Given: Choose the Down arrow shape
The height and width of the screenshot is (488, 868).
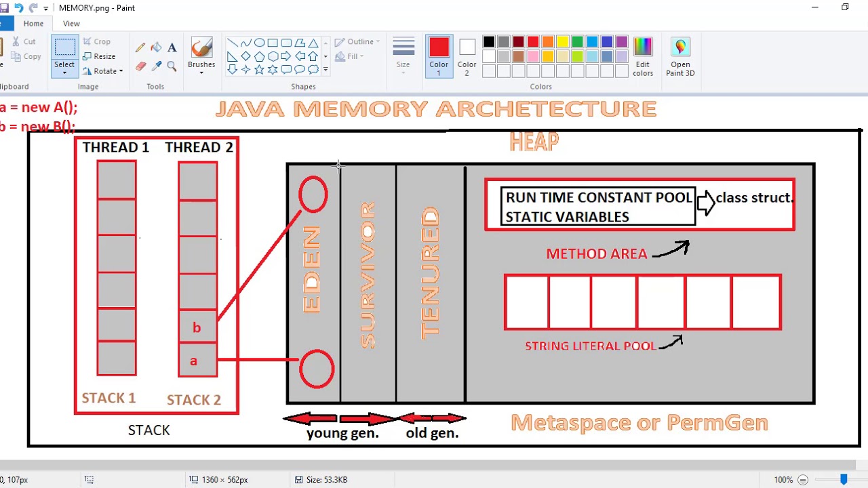Looking at the screenshot, I should 232,69.
